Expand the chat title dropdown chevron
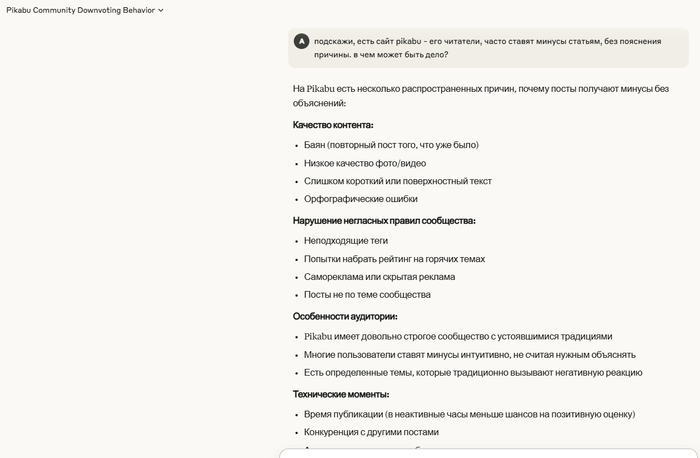Viewport: 700px width, 458px height. point(161,10)
